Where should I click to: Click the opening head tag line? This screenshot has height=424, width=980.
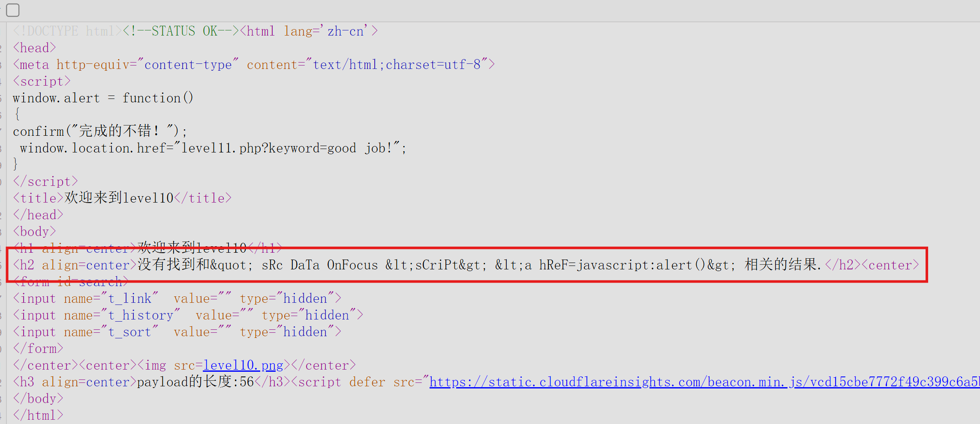34,48
